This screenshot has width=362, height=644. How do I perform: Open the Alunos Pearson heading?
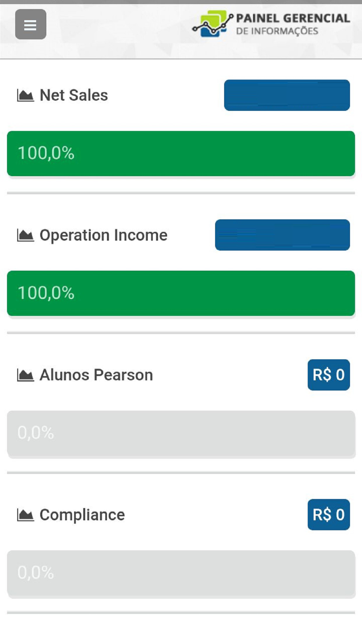[x=96, y=375]
